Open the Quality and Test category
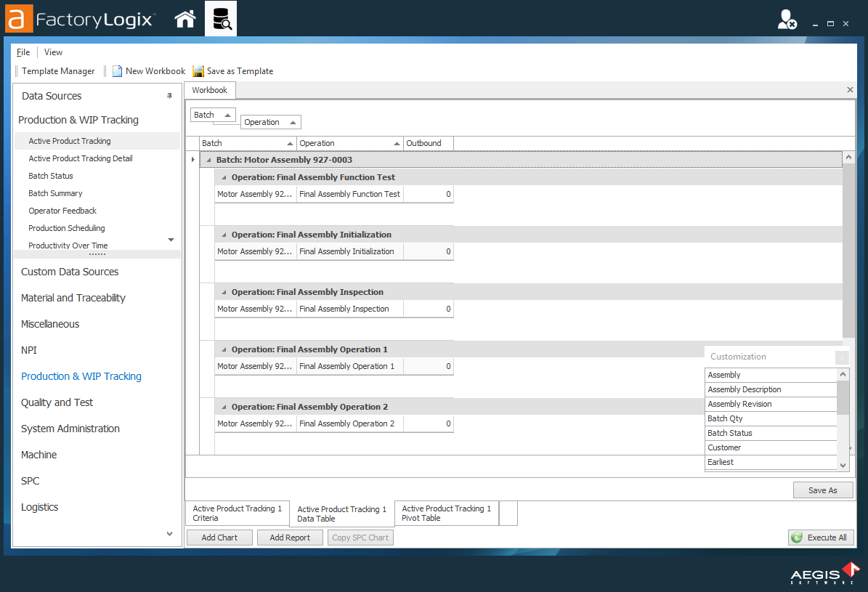Image resolution: width=868 pixels, height=592 pixels. pos(57,402)
